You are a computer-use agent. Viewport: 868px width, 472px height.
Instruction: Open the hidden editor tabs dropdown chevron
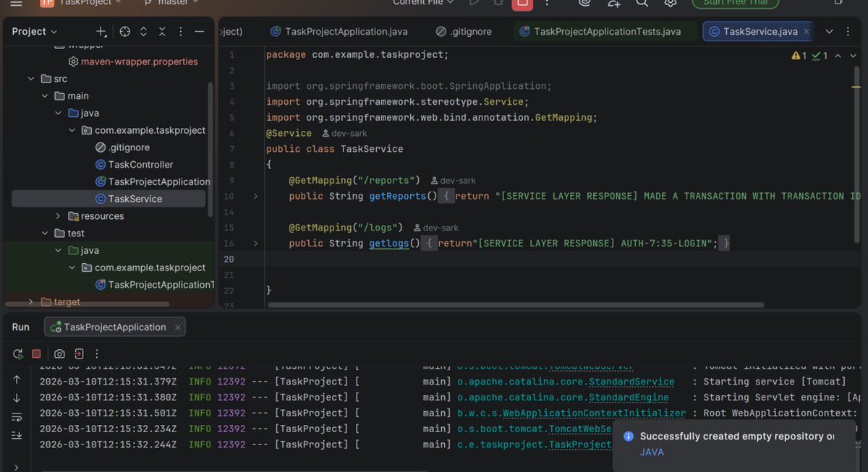[829, 32]
